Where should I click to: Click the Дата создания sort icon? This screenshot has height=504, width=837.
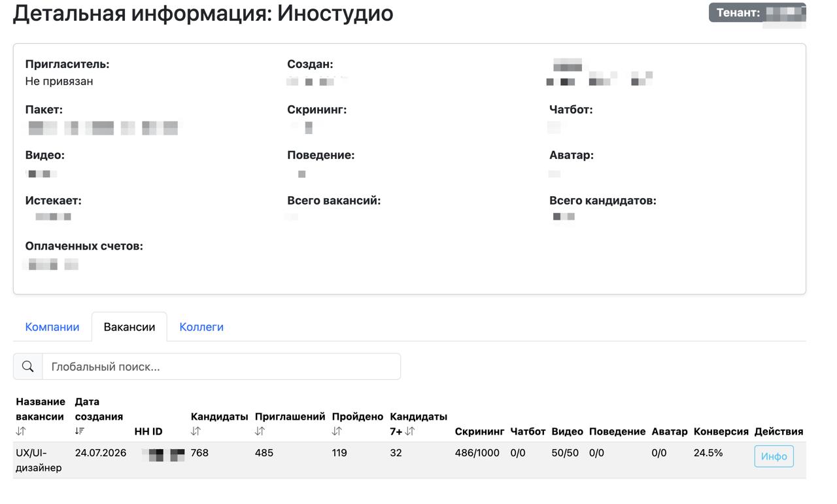[x=80, y=431]
